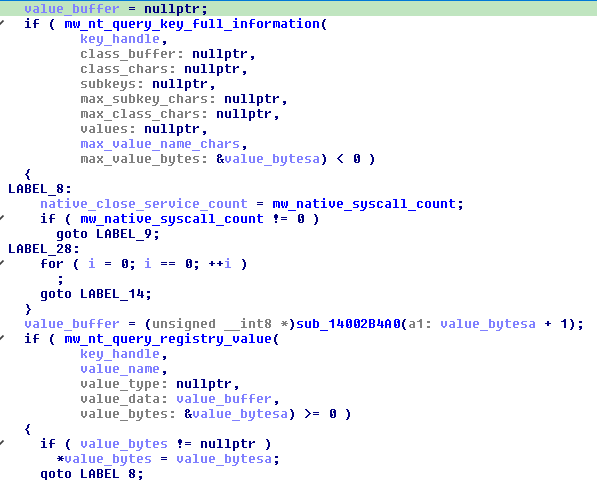Click value_bytesa in the a1 argument
This screenshot has height=480, width=597.
pyautogui.click(x=488, y=324)
